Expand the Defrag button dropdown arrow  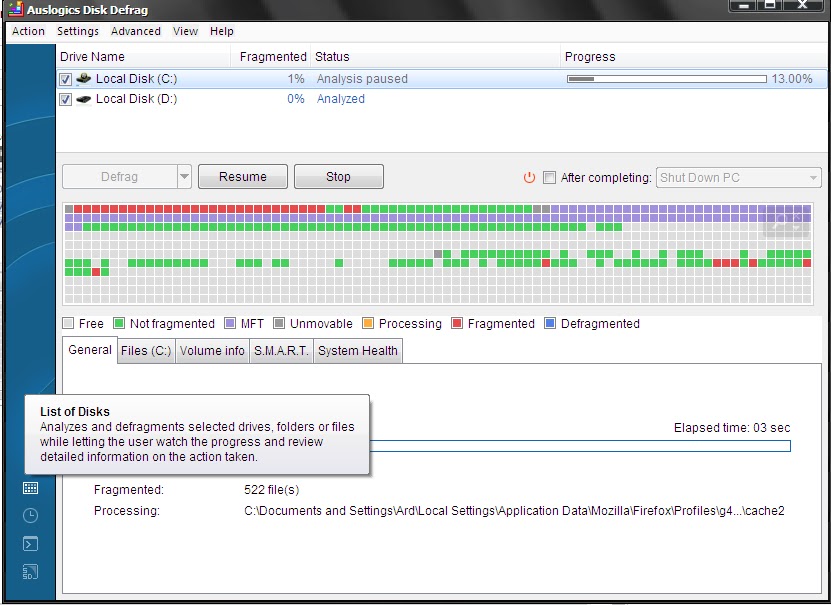pyautogui.click(x=184, y=176)
